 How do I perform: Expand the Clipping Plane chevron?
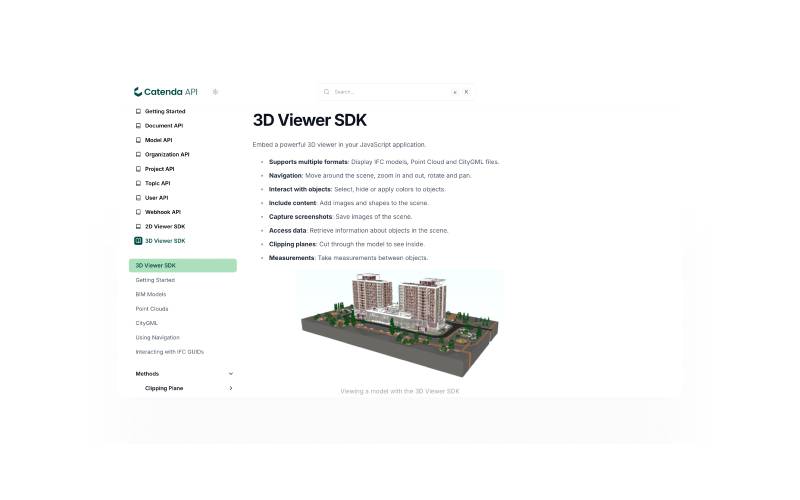(x=231, y=388)
